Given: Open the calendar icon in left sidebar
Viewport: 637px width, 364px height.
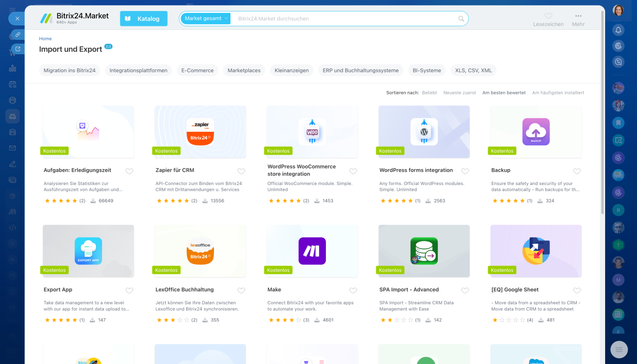Looking at the screenshot, I should 12,84.
